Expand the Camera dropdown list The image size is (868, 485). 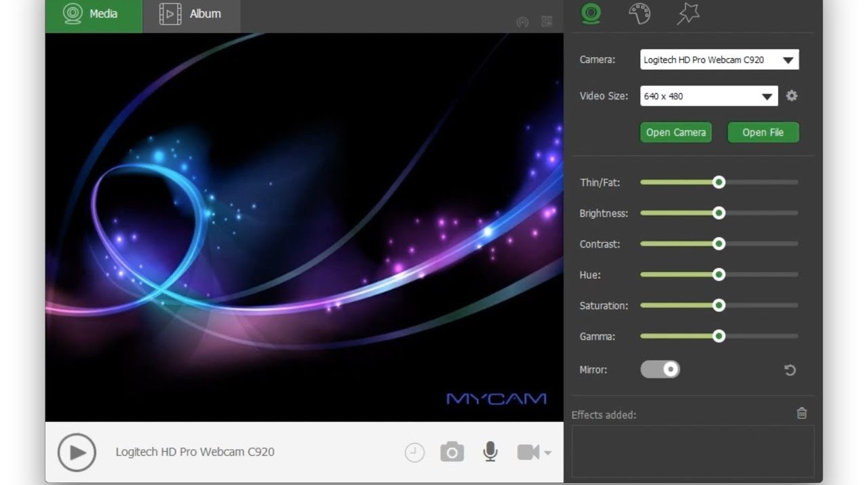(x=787, y=60)
